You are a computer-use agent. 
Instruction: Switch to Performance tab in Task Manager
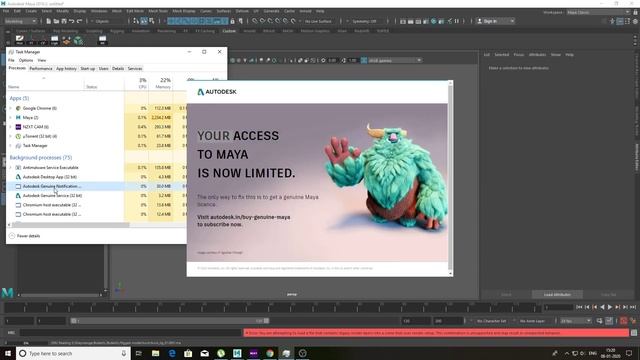pos(41,69)
